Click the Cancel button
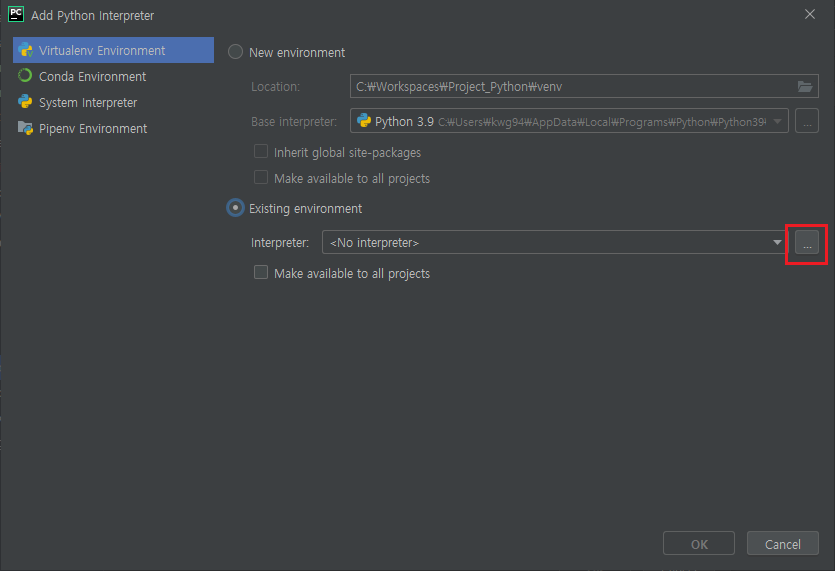The width and height of the screenshot is (835, 571). coord(783,544)
